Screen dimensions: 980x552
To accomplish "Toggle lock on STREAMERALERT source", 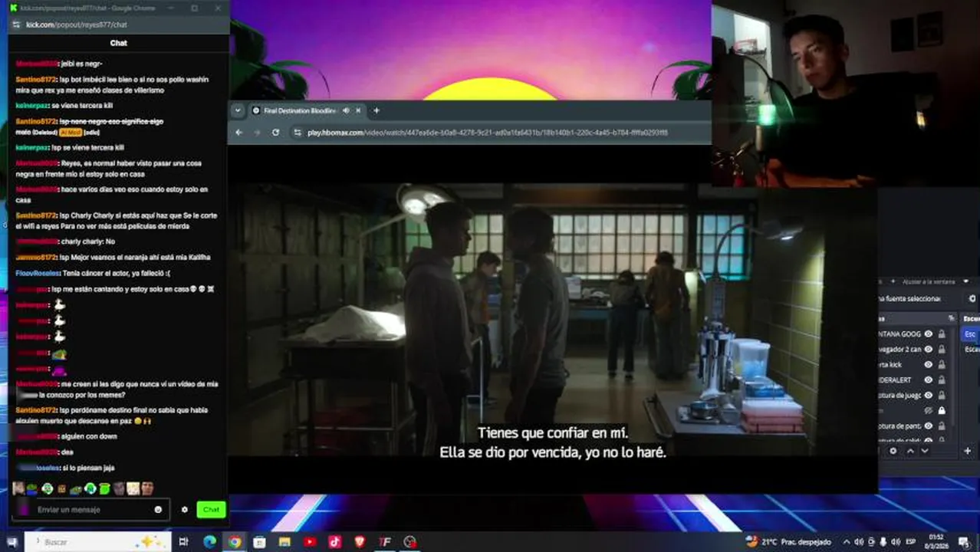I will click(942, 380).
